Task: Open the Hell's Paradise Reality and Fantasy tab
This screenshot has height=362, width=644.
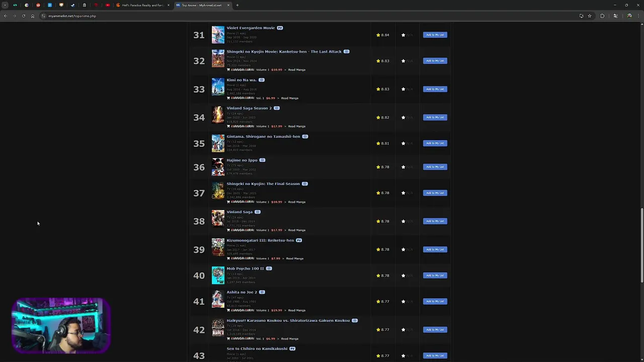Action: (x=142, y=5)
